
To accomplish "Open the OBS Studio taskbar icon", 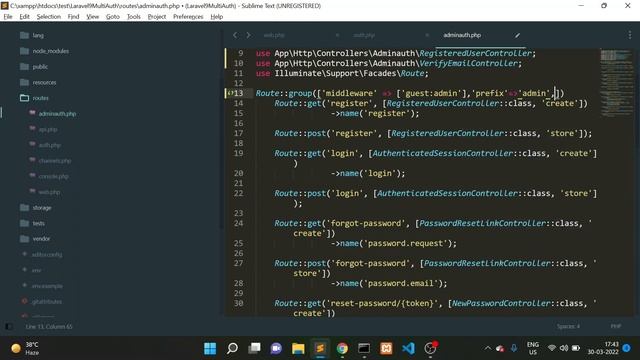I will (430, 348).
